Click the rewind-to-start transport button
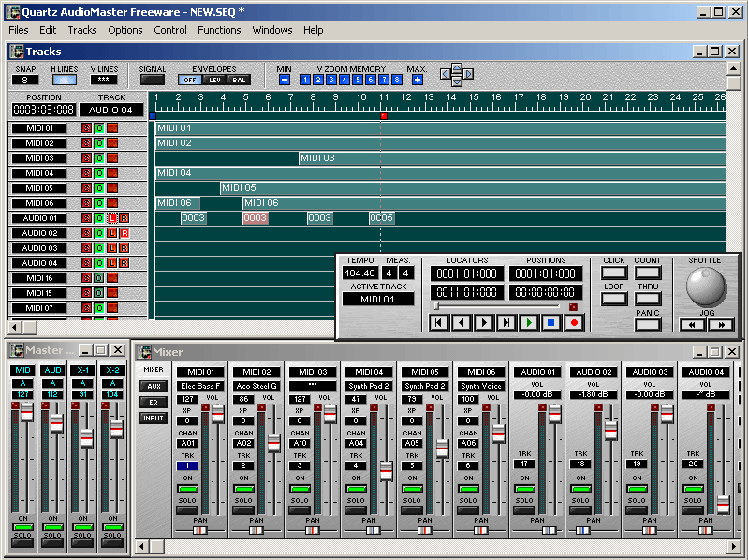 (438, 322)
